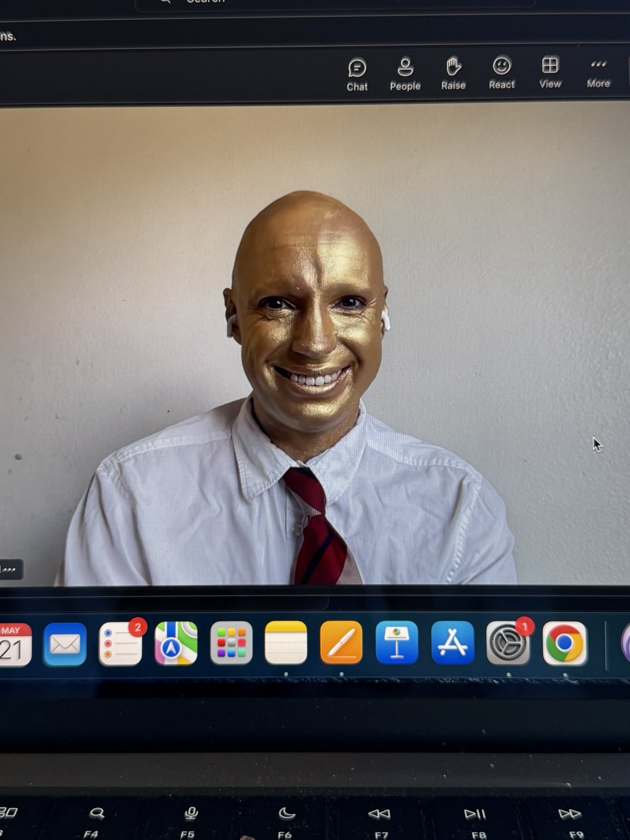630x840 pixels.
Task: Open the Notes app
Action: [286, 642]
